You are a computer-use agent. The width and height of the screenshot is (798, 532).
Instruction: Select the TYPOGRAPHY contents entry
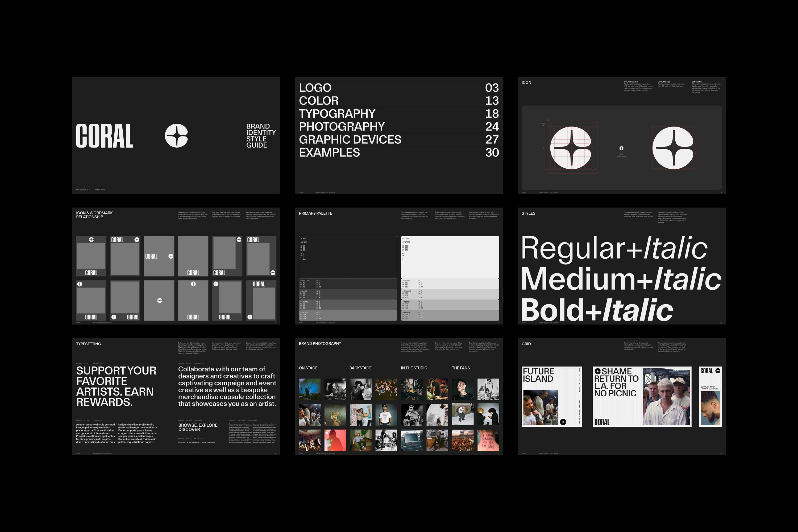337,114
